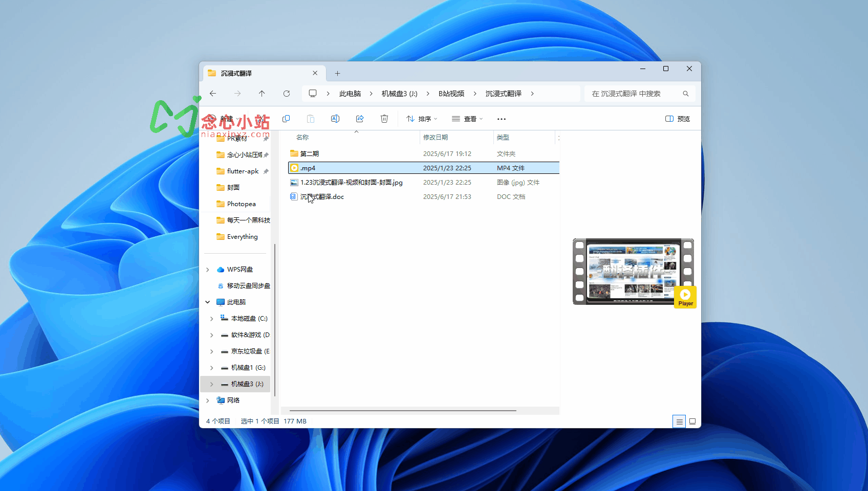Click the mp4 file's player icon
The width and height of the screenshot is (868, 491).
pyautogui.click(x=294, y=168)
